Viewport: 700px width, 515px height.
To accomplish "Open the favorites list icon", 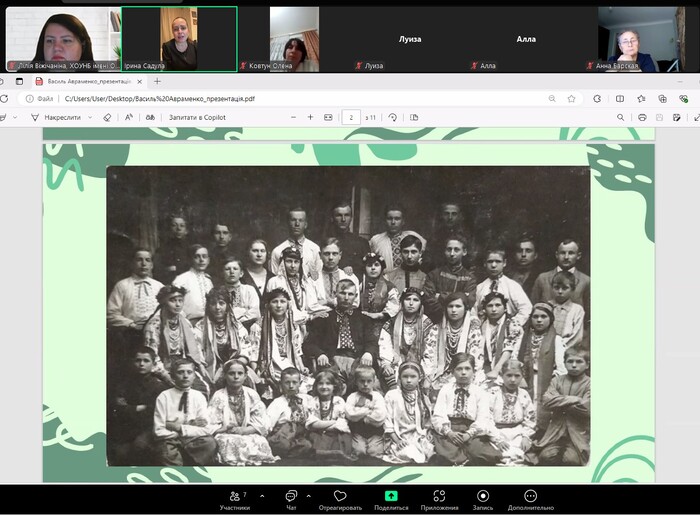I will (642, 99).
